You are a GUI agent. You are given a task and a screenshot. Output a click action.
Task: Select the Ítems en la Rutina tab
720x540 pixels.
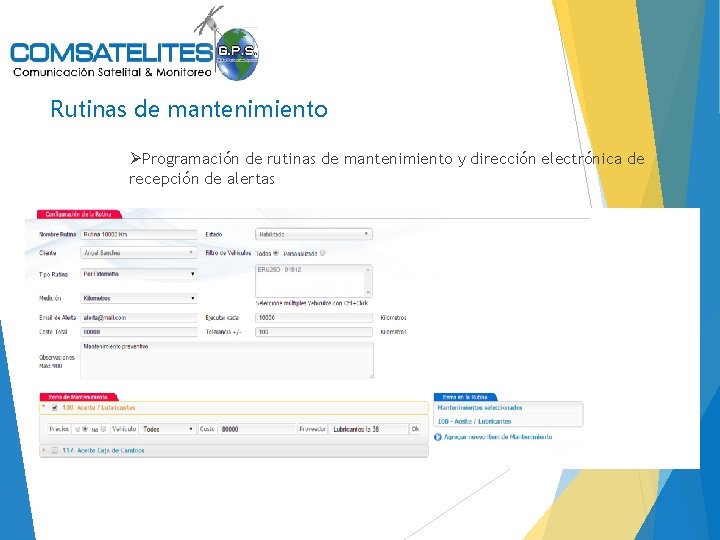click(x=465, y=397)
